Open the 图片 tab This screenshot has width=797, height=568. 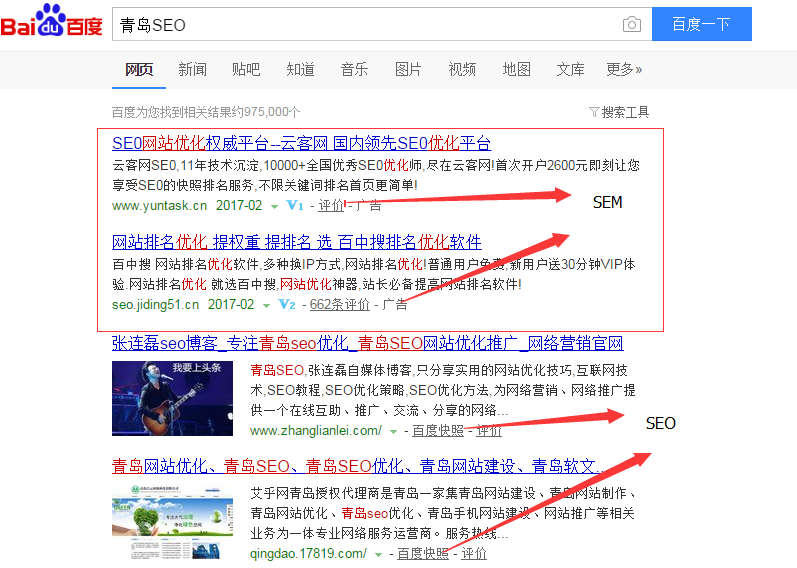tap(408, 69)
